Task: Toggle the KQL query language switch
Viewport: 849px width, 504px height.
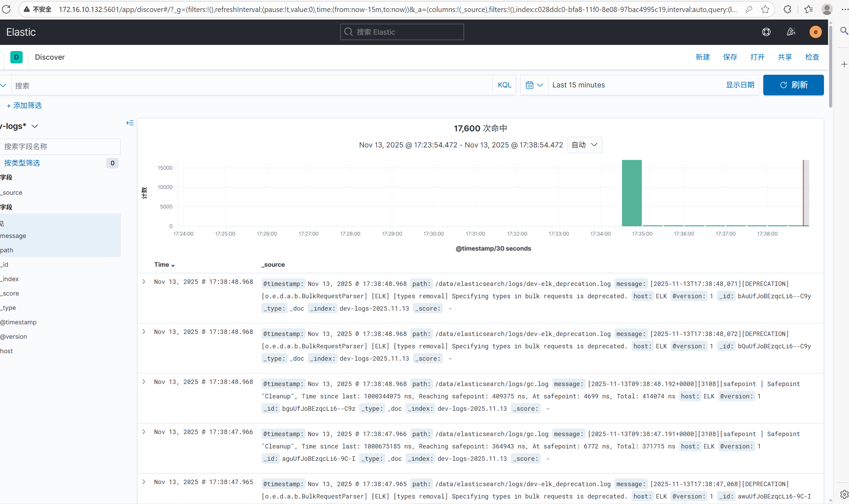Action: coord(504,85)
